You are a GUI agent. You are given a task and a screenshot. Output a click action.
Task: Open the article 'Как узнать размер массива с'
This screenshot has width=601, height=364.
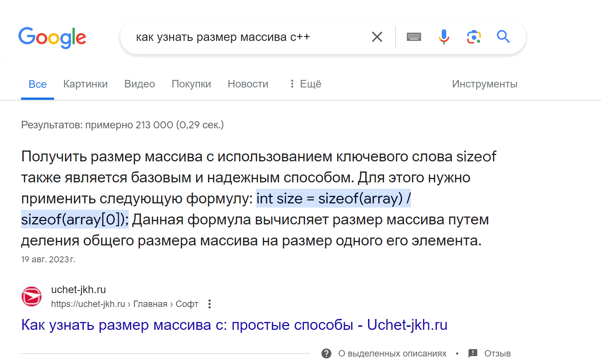234,325
